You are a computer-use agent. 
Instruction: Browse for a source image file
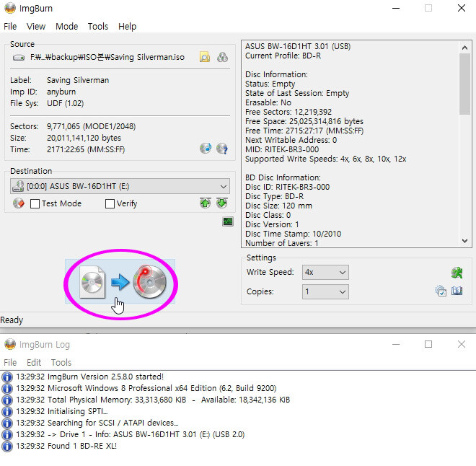tap(205, 57)
